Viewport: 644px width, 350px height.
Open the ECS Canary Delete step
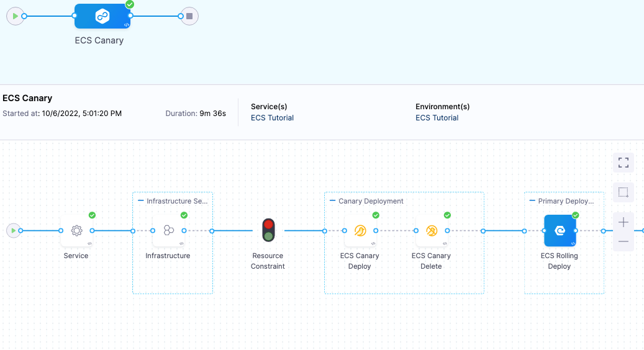pyautogui.click(x=432, y=231)
